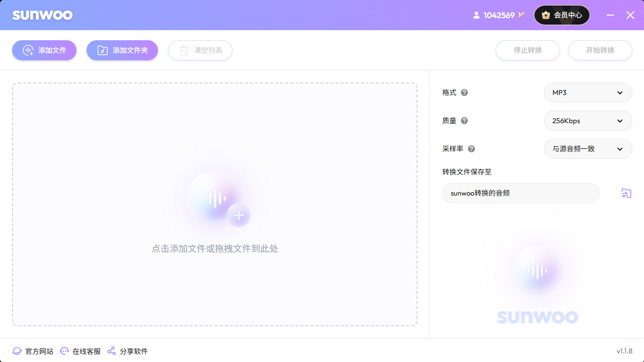Image resolution: width=644 pixels, height=362 pixels.
Task: Click the help icon next to 采样率
Action: [471, 149]
